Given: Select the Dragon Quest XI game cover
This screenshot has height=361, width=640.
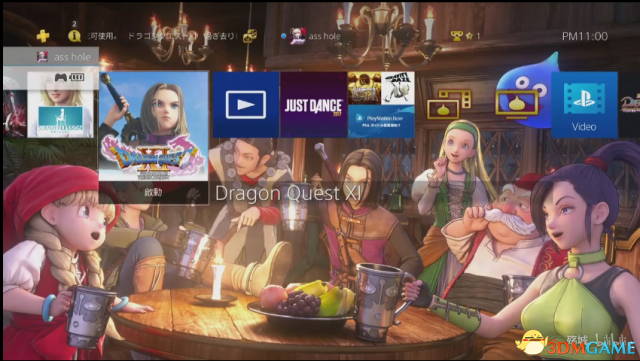Looking at the screenshot, I should [x=153, y=126].
